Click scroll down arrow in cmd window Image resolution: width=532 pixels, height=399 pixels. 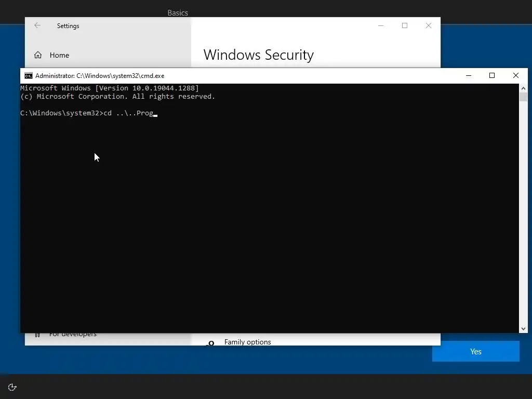coord(523,328)
